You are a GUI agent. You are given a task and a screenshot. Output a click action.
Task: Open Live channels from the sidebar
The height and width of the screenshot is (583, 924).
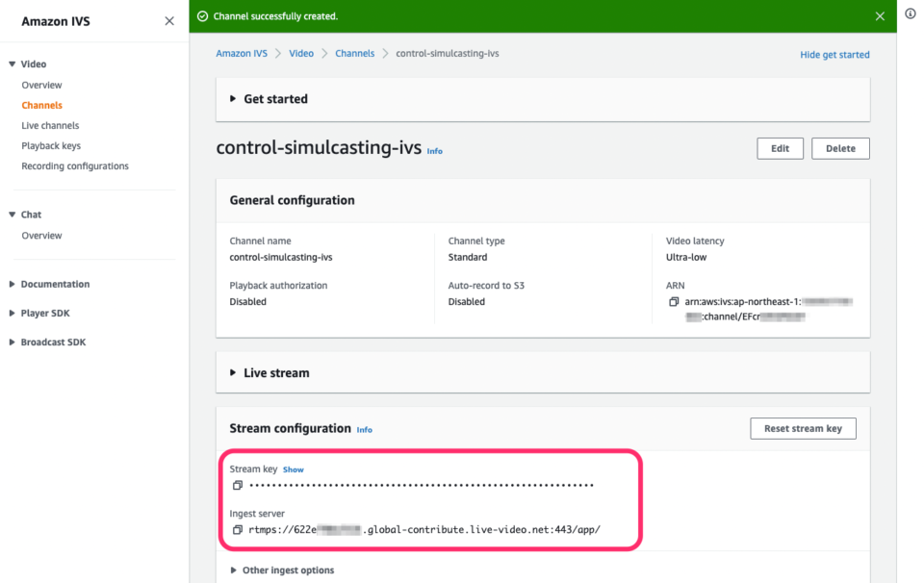[49, 125]
